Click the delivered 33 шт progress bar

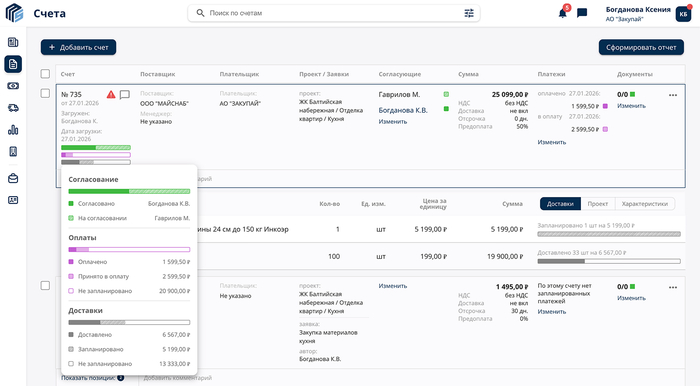[x=609, y=261]
